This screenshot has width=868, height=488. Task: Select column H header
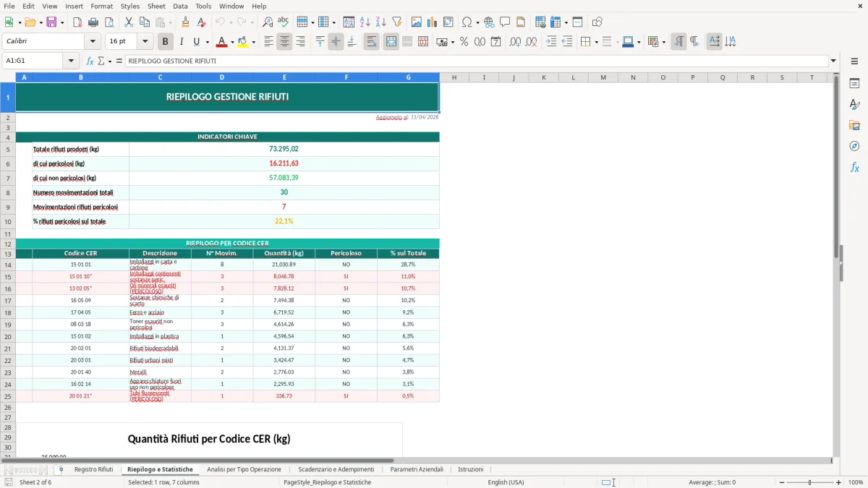[x=454, y=77]
